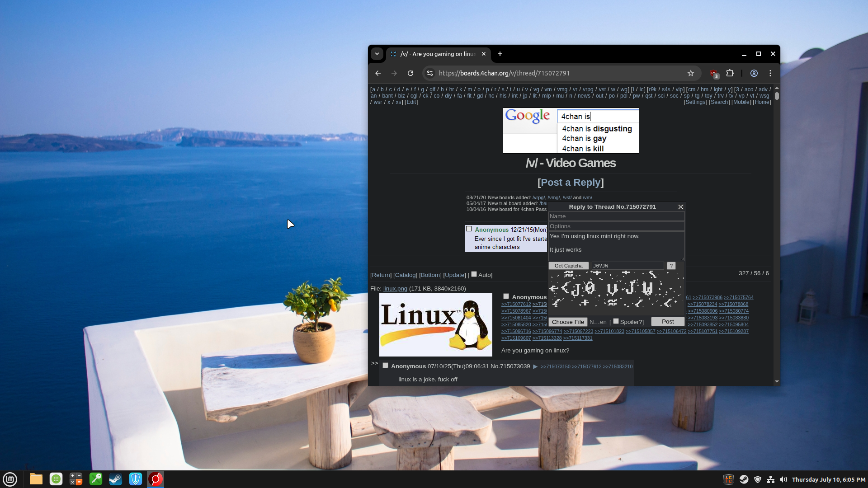This screenshot has width=868, height=488.
Task: Close the Reply to Thread dialog
Action: click(x=681, y=207)
